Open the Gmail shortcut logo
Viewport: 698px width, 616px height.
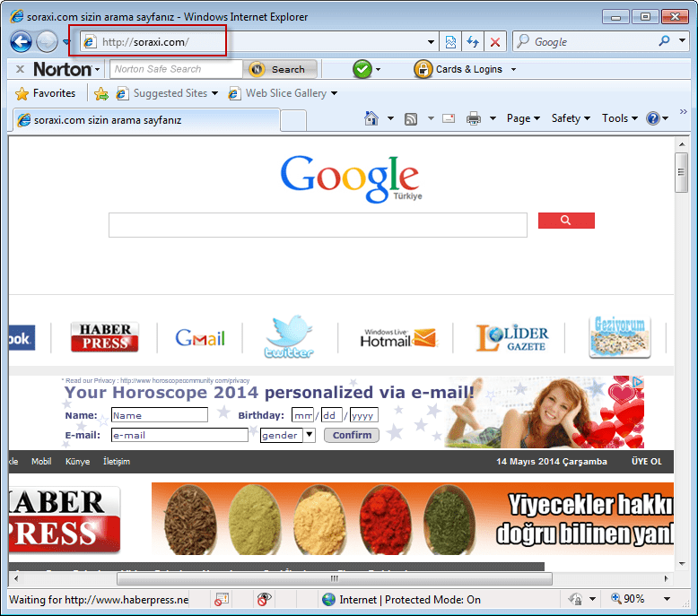(200, 338)
